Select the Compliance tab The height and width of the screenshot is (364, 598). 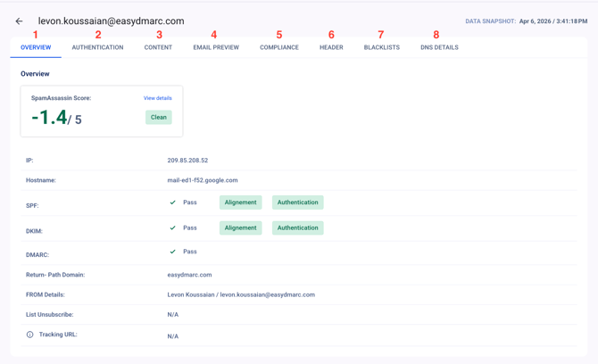[279, 47]
